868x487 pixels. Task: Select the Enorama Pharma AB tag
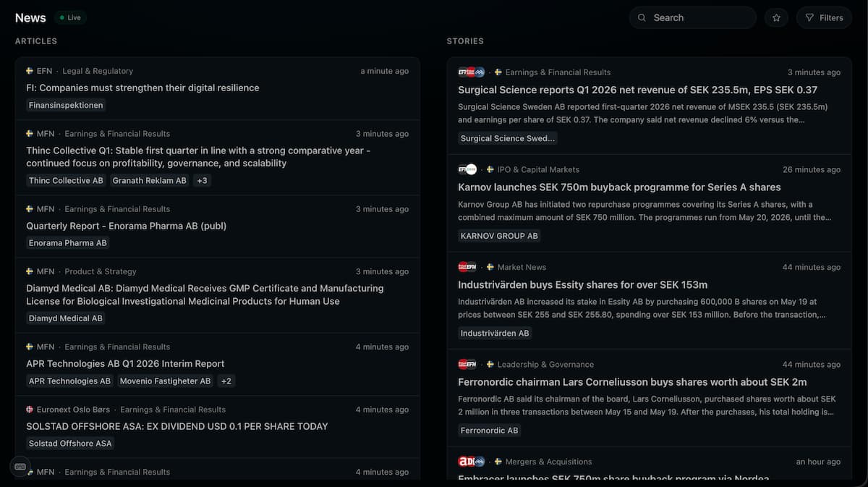(x=68, y=243)
